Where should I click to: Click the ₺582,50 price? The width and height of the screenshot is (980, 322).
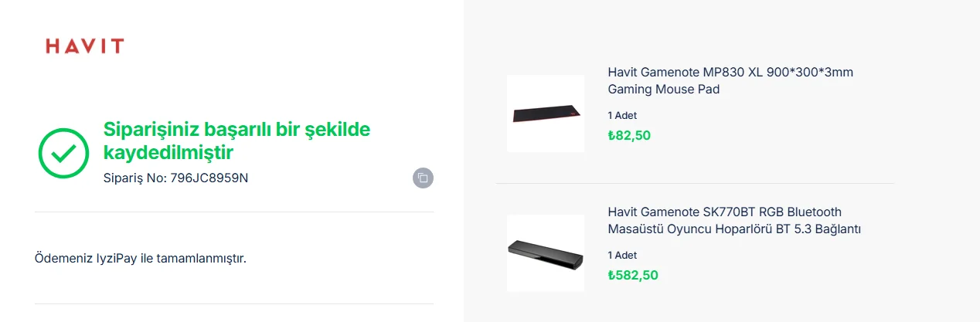click(633, 275)
